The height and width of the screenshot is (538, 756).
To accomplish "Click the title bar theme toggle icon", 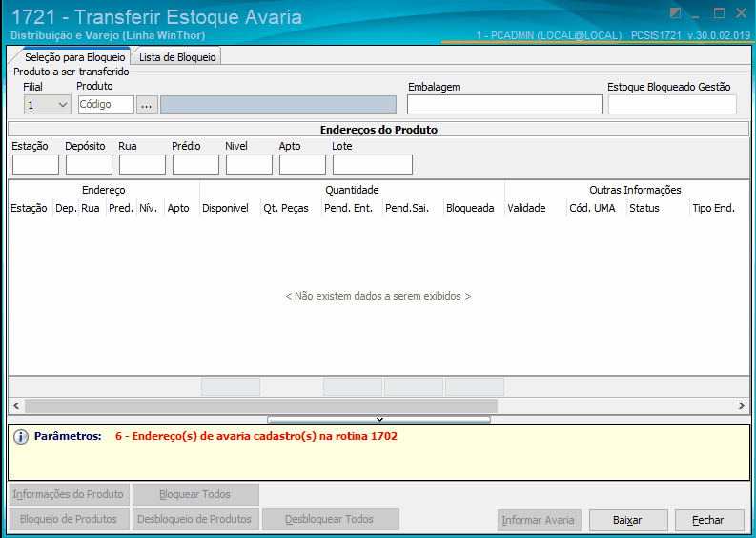I will 676,13.
